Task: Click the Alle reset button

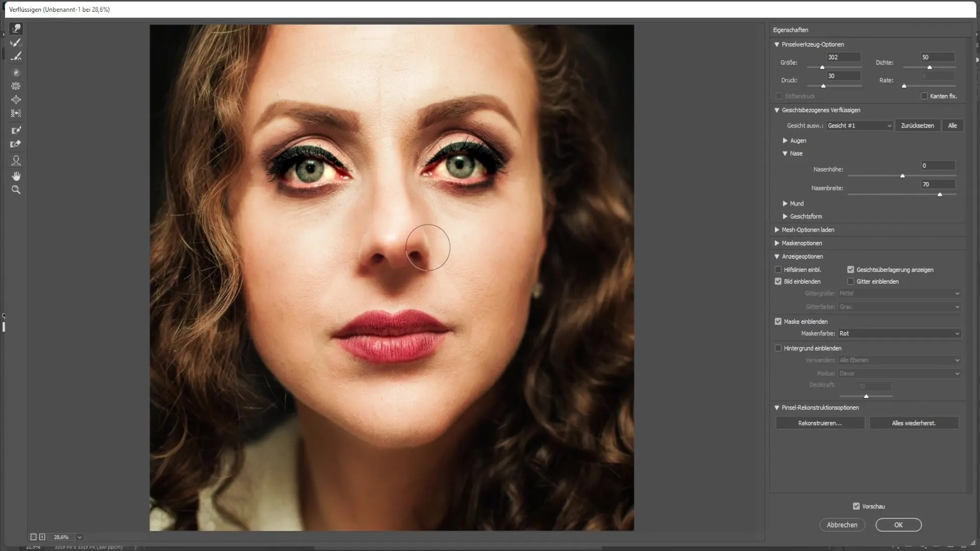Action: pos(952,126)
